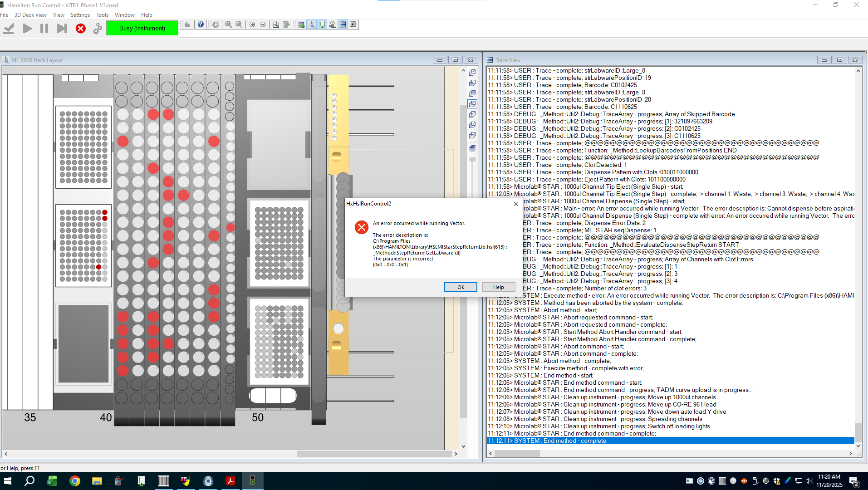The width and height of the screenshot is (868, 490).
Task: Click the Play run arrow button
Action: 27,29
